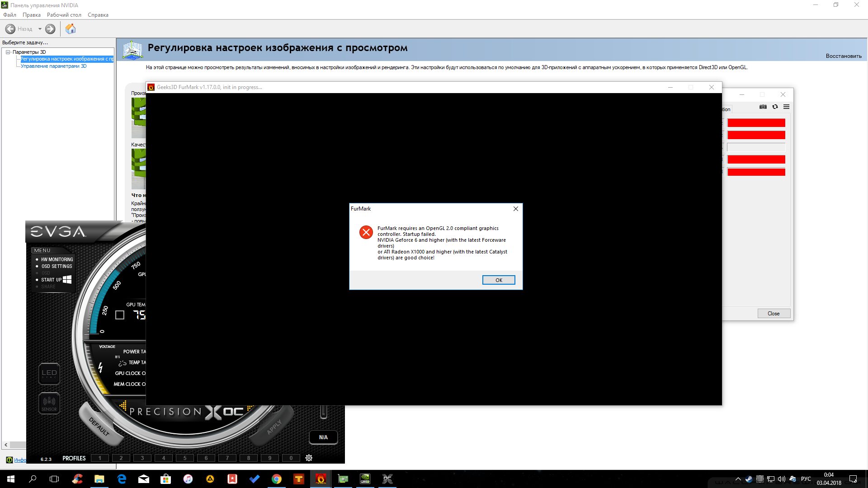Open Task View on the taskbar
Image resolution: width=868 pixels, height=488 pixels.
click(54, 479)
